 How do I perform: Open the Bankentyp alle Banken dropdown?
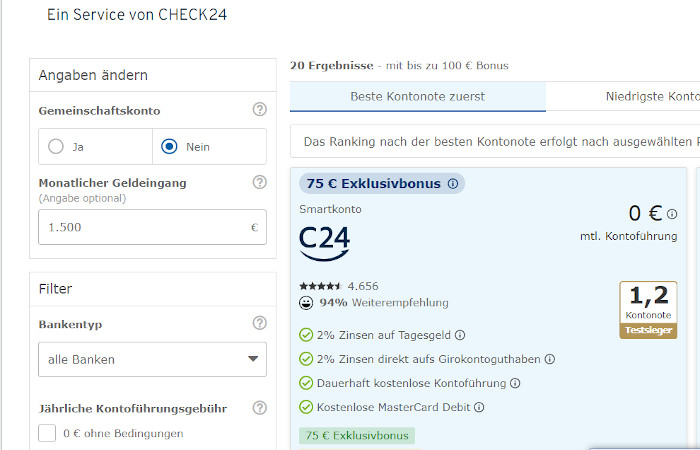pos(152,359)
